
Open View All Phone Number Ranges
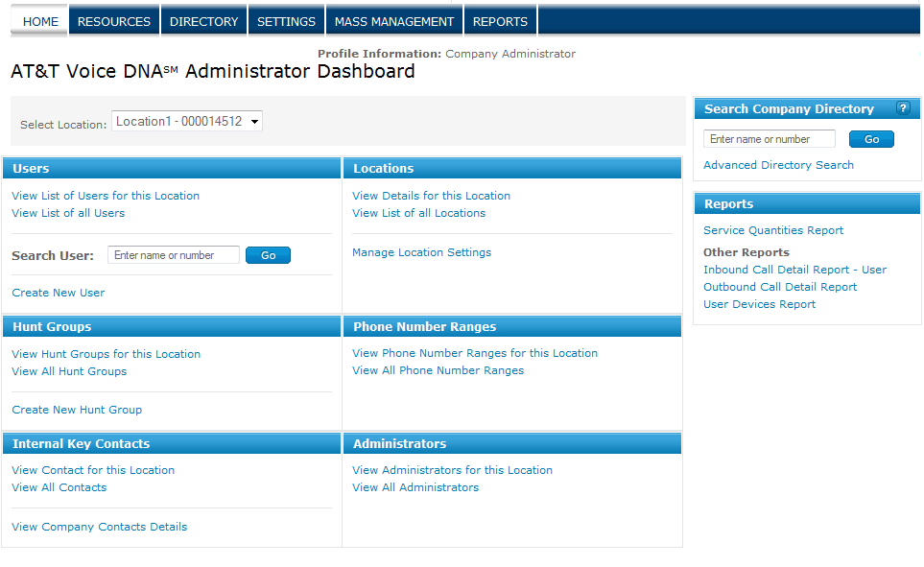point(438,370)
